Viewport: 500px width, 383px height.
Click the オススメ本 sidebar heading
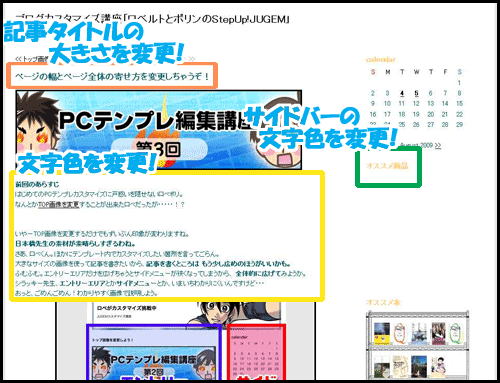tap(383, 302)
